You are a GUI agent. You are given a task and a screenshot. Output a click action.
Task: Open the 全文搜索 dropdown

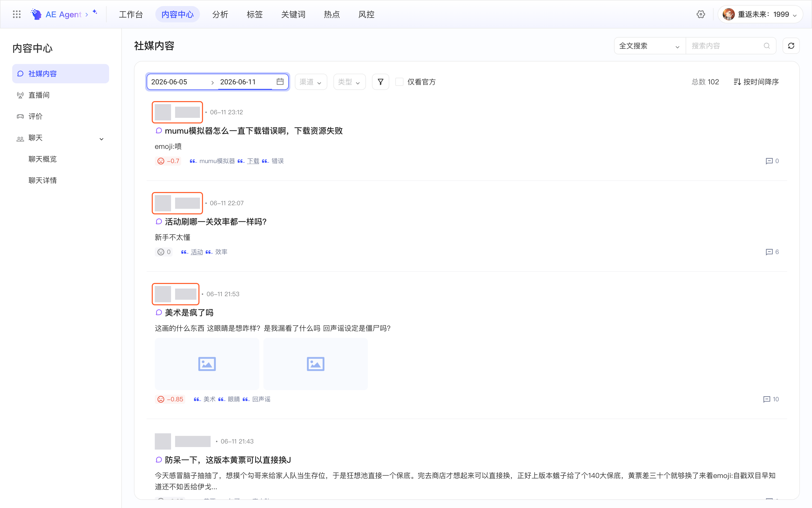(650, 46)
